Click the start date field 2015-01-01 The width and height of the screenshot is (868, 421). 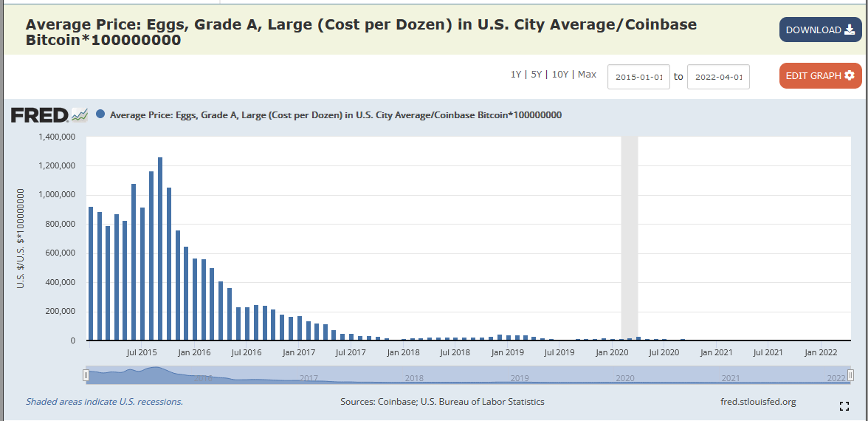[x=639, y=77]
